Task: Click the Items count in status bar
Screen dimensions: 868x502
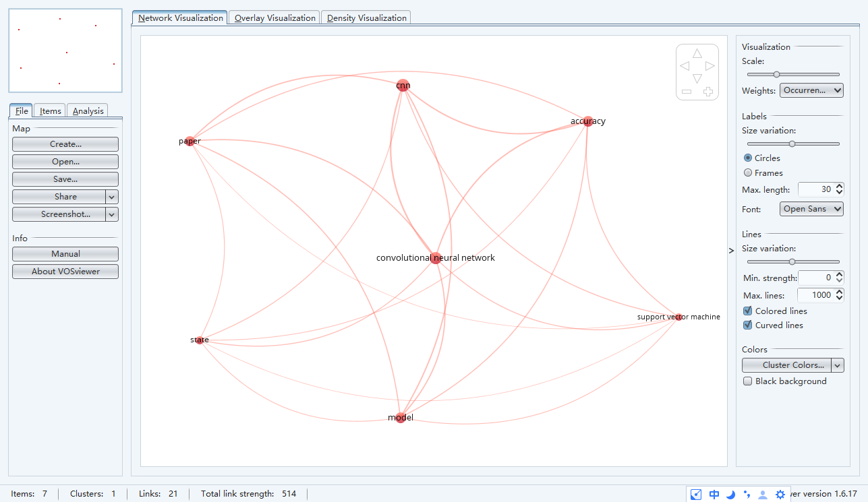Action: 45,494
